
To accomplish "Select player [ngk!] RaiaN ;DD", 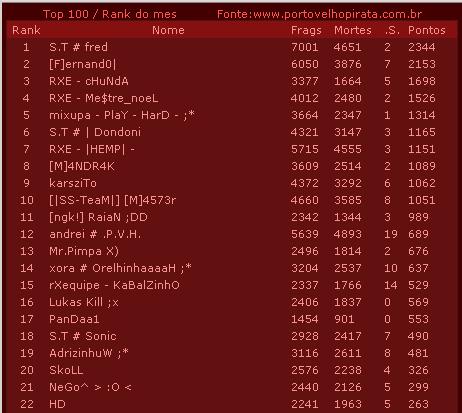I will (x=98, y=217).
